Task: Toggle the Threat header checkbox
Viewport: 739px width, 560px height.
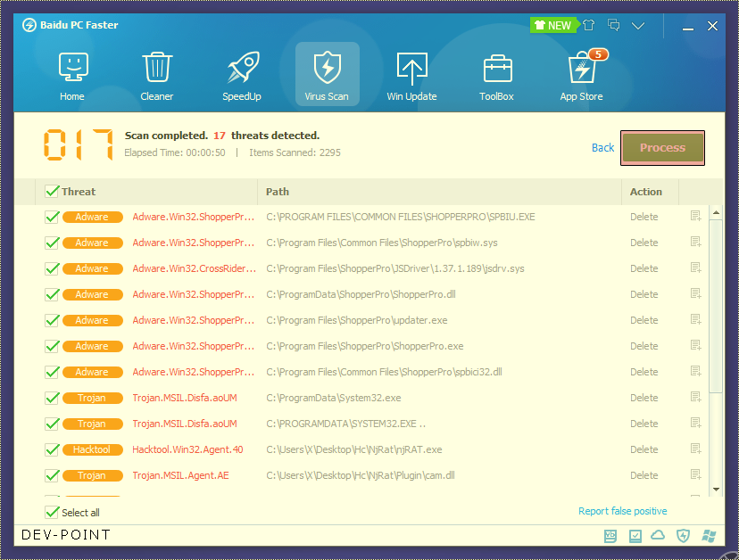Action: click(x=52, y=191)
